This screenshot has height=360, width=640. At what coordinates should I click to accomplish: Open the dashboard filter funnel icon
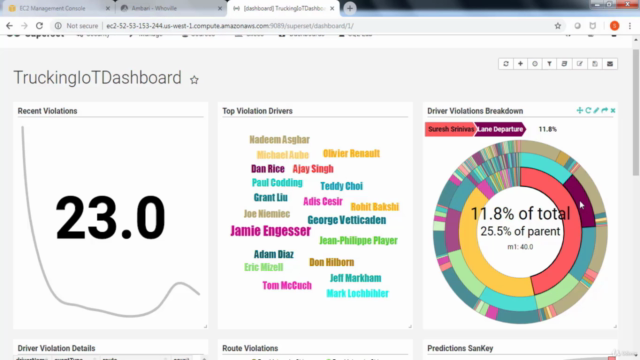click(x=550, y=64)
